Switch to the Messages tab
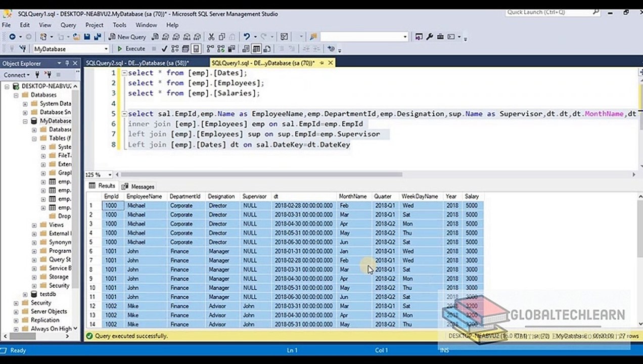Image resolution: width=643 pixels, height=364 pixels. pyautogui.click(x=138, y=187)
